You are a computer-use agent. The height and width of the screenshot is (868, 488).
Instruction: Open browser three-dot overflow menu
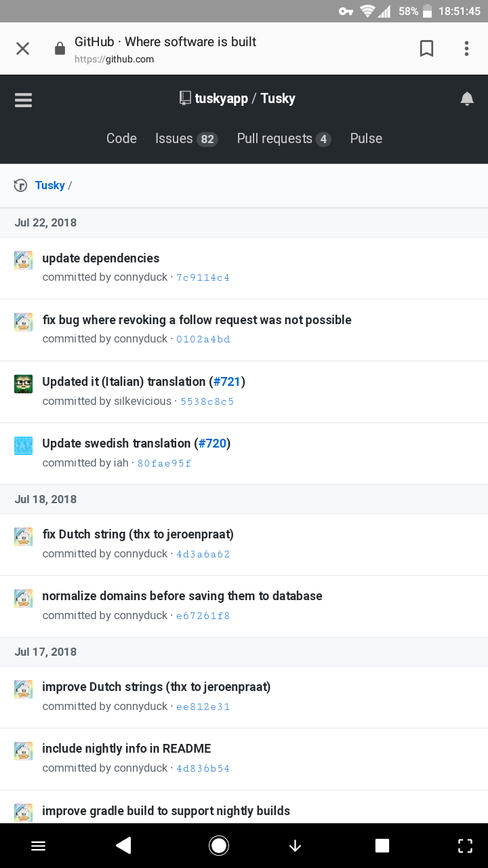click(466, 48)
